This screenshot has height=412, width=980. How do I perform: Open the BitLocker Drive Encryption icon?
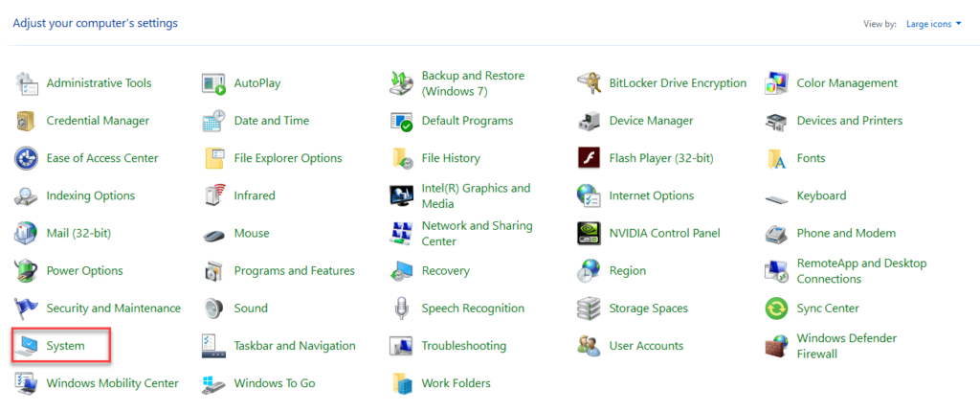click(x=590, y=83)
